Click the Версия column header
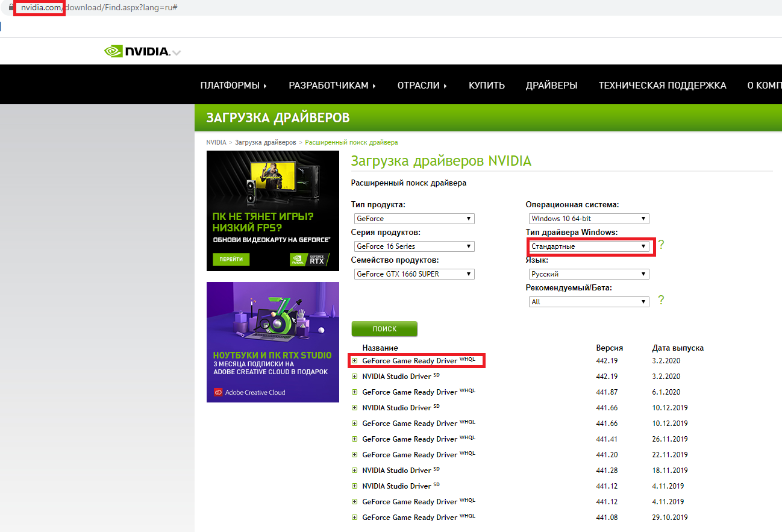Viewport: 782px width, 532px height. [610, 348]
